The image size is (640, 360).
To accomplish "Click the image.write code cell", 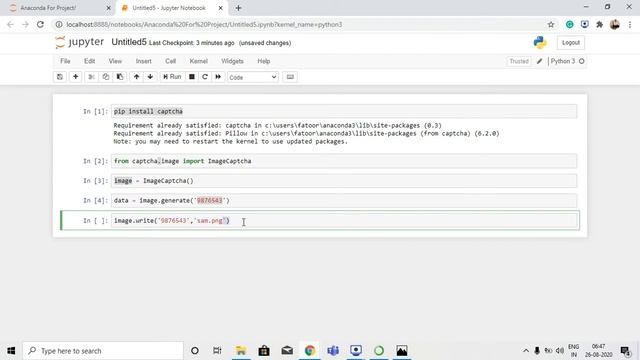I will click(344, 220).
